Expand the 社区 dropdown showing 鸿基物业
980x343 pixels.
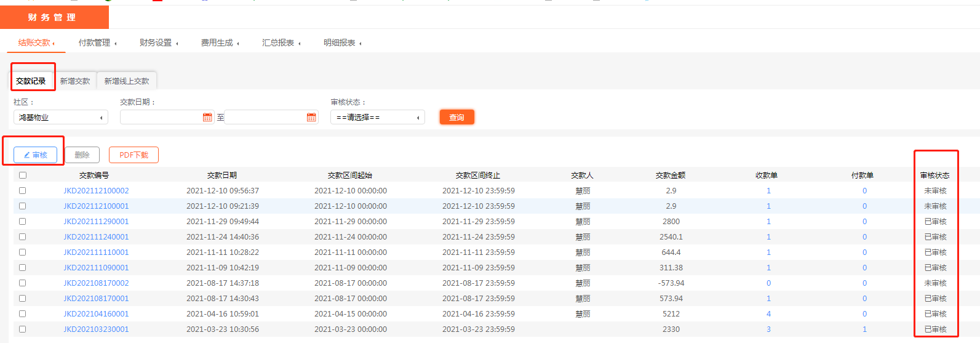click(x=60, y=118)
